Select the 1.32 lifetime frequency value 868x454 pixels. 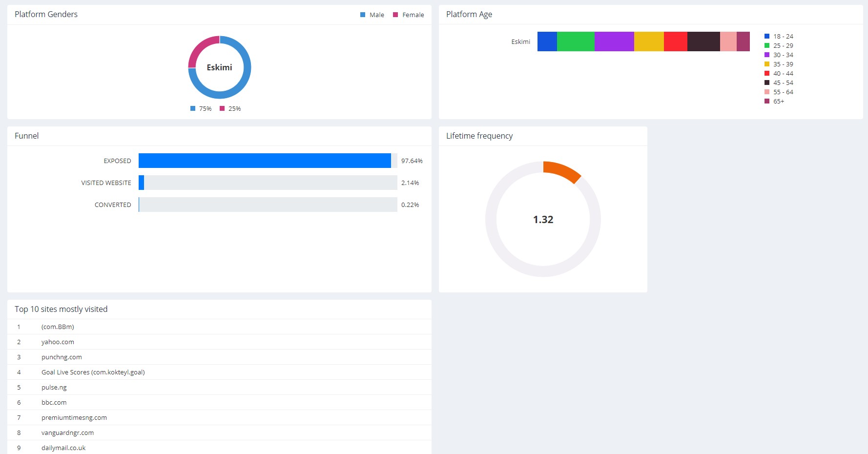(x=543, y=220)
